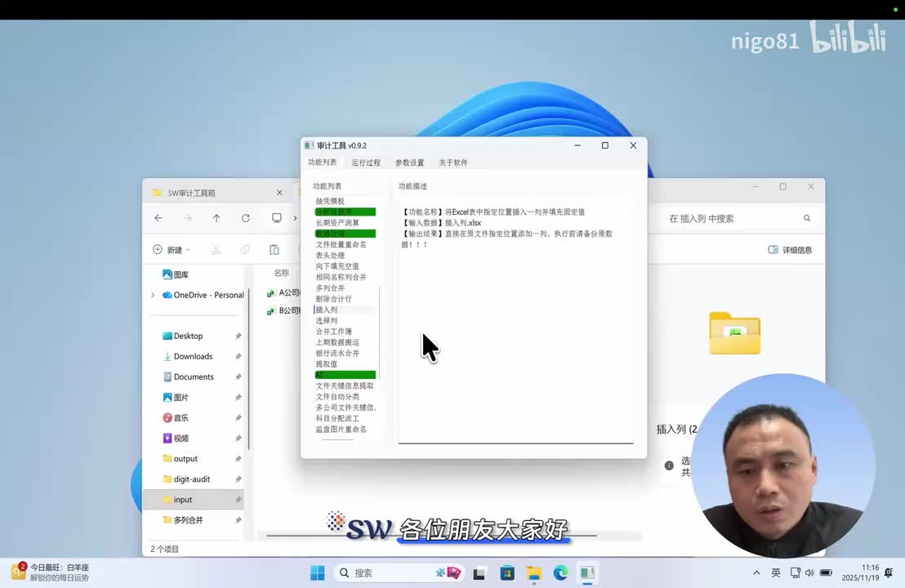Open the 参数设置 tab
905x588 pixels.
[x=410, y=163]
